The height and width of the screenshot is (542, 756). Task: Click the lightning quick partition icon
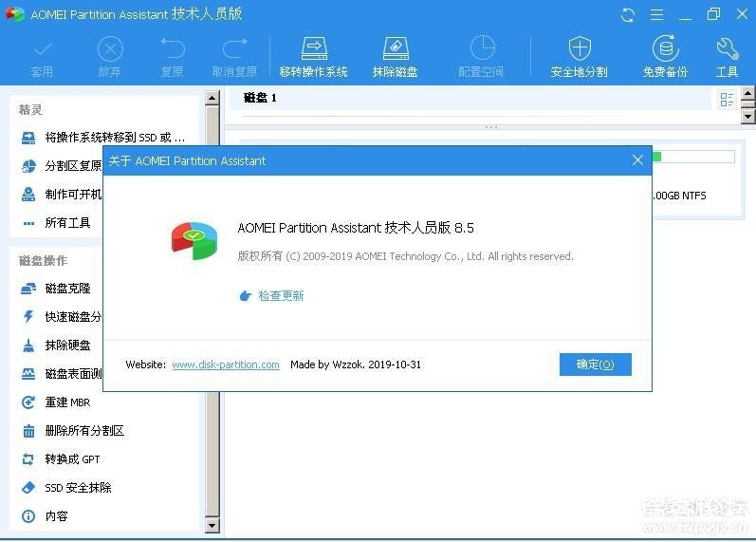[x=28, y=317]
